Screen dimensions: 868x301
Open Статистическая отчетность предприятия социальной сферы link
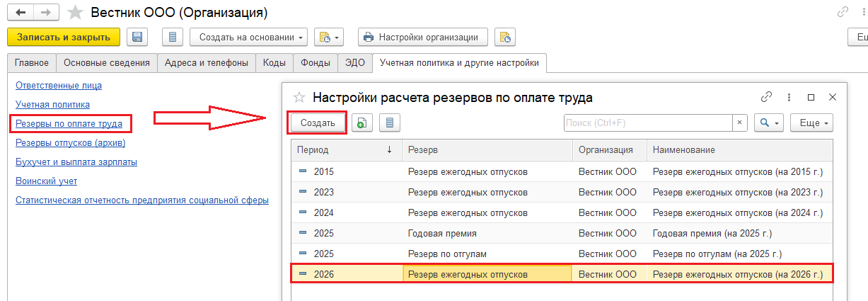pyautogui.click(x=142, y=200)
